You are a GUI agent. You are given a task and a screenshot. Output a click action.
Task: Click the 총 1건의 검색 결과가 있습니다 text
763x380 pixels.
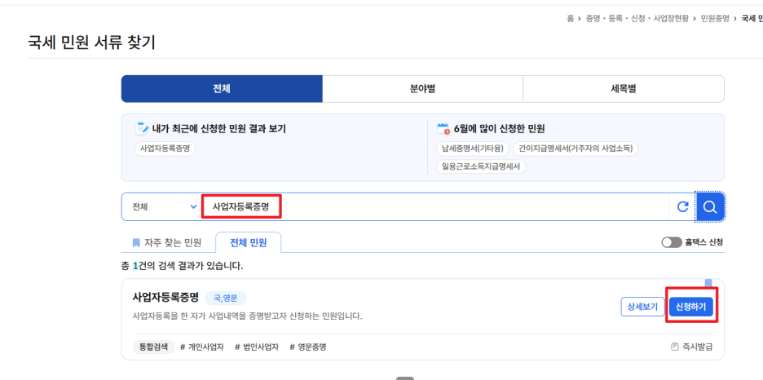point(182,266)
